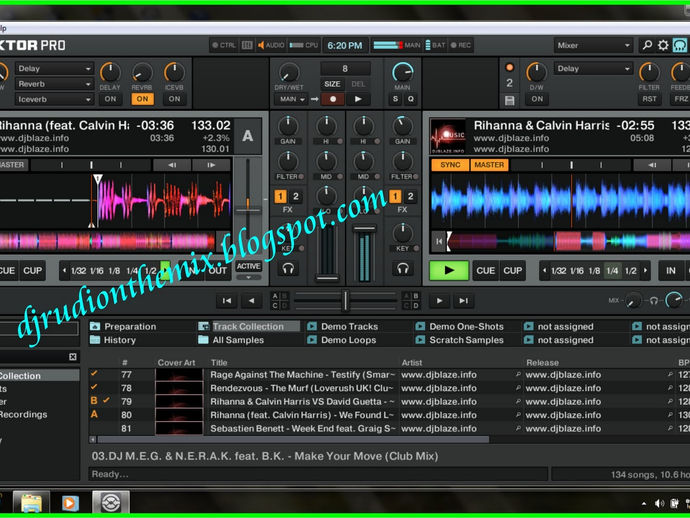Click the right mixer headphone cue icon

point(403,268)
